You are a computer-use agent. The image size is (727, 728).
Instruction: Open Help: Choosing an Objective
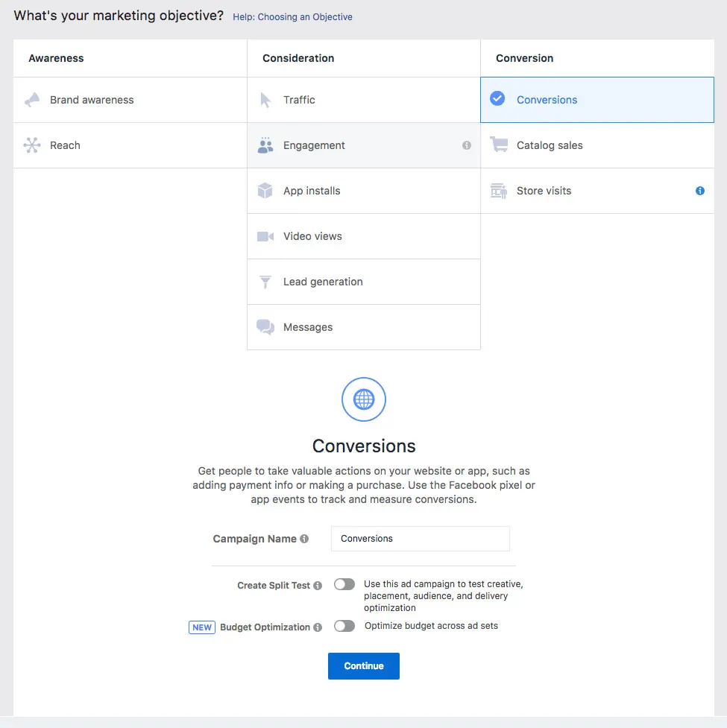coord(292,16)
